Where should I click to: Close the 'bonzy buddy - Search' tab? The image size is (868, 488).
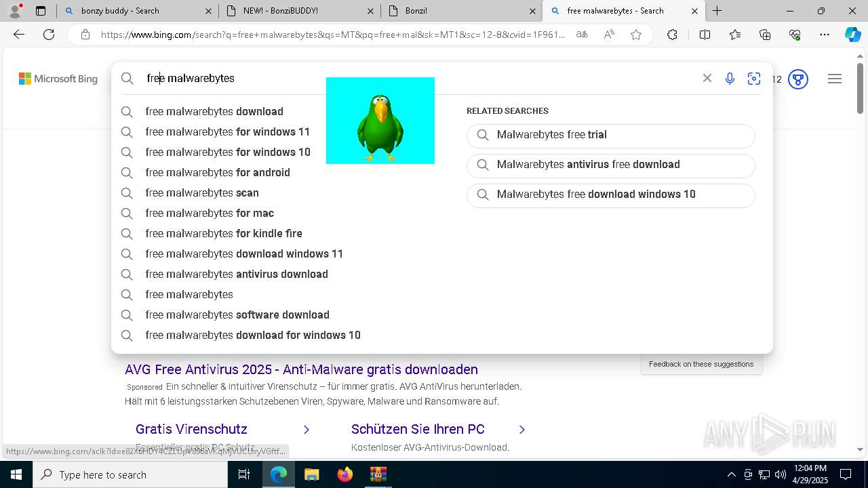pyautogui.click(x=208, y=11)
